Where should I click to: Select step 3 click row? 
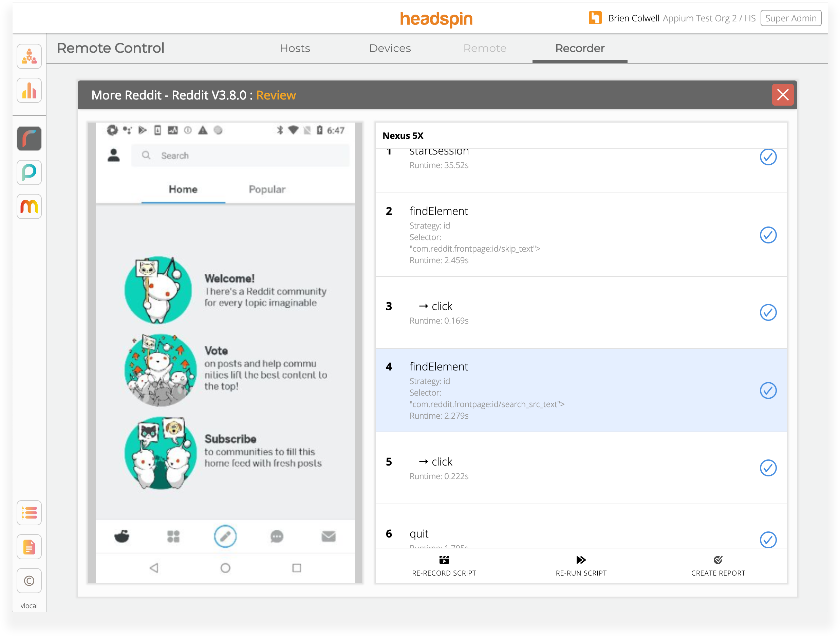pos(581,313)
